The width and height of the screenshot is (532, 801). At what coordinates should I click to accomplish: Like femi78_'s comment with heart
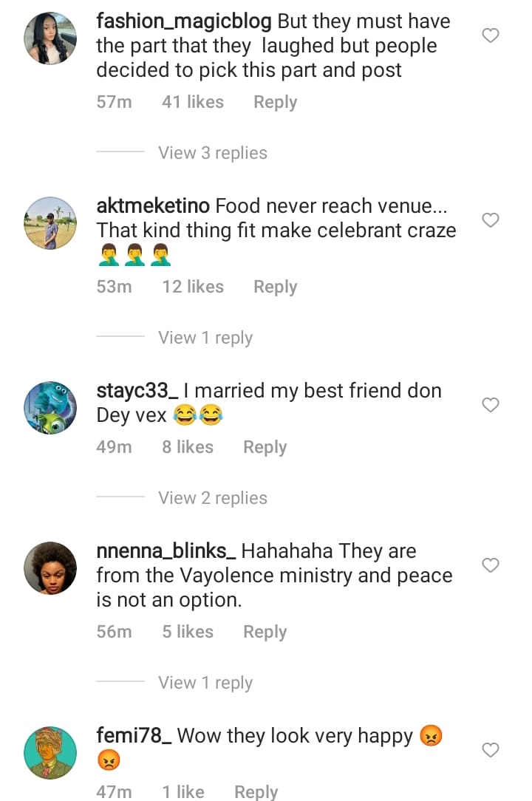tap(491, 750)
